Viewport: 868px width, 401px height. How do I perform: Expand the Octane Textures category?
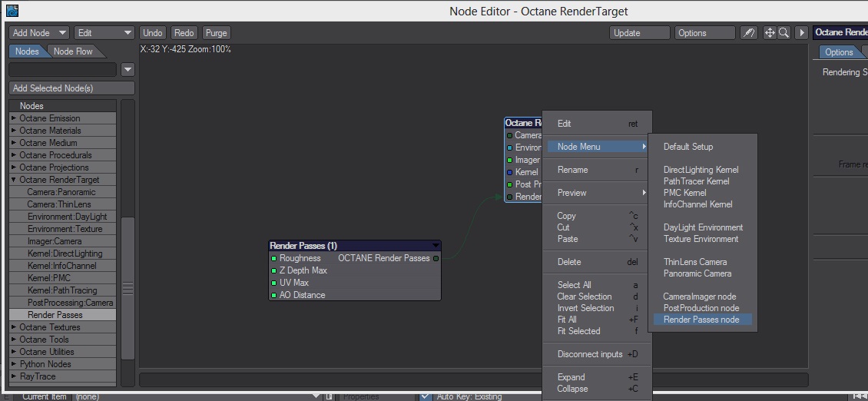14,326
